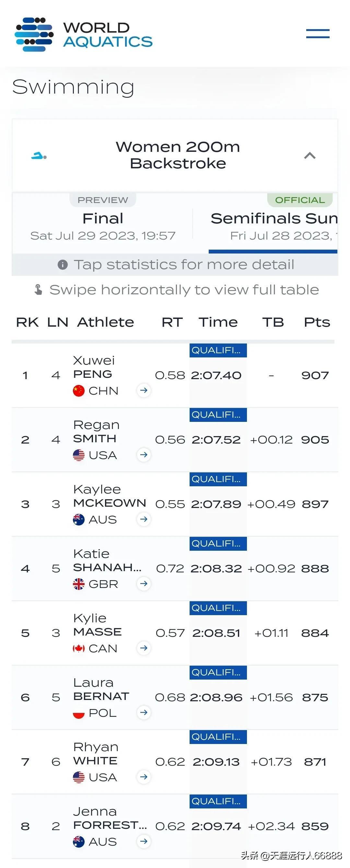350x868 pixels.
Task: Open Katie Shanahan's athlete arrow icon
Action: pyautogui.click(x=144, y=583)
